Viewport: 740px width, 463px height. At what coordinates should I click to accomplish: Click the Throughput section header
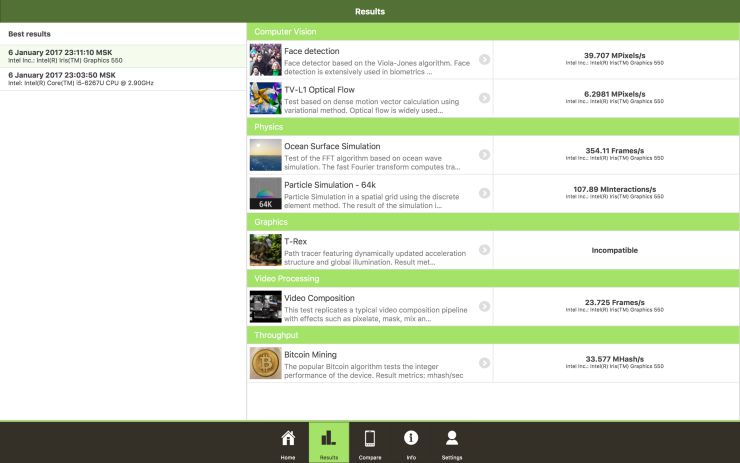493,335
